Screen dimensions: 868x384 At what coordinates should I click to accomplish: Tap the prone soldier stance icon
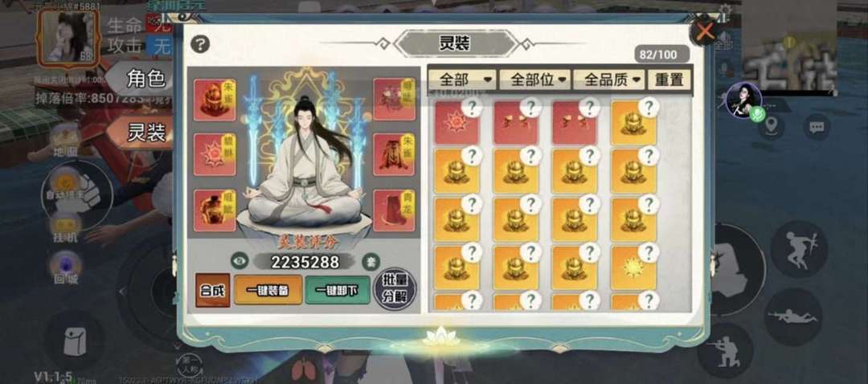[792, 317]
